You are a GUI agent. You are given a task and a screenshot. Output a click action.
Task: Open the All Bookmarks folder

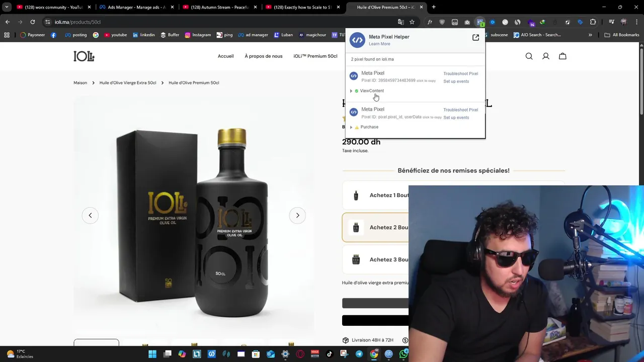click(x=622, y=35)
